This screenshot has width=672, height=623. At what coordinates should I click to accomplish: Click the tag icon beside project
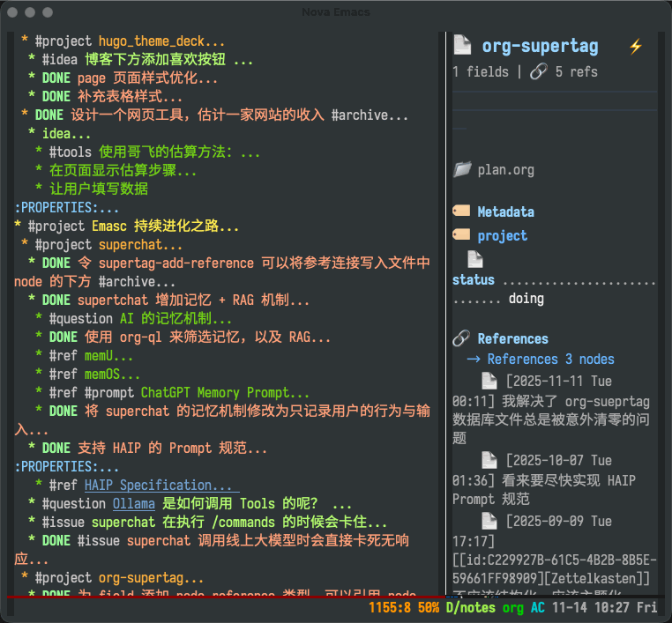pos(461,234)
